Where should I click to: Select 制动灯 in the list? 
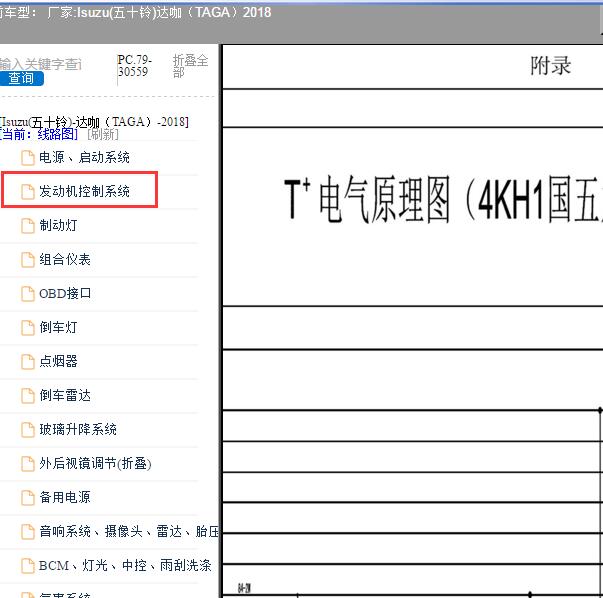(58, 225)
